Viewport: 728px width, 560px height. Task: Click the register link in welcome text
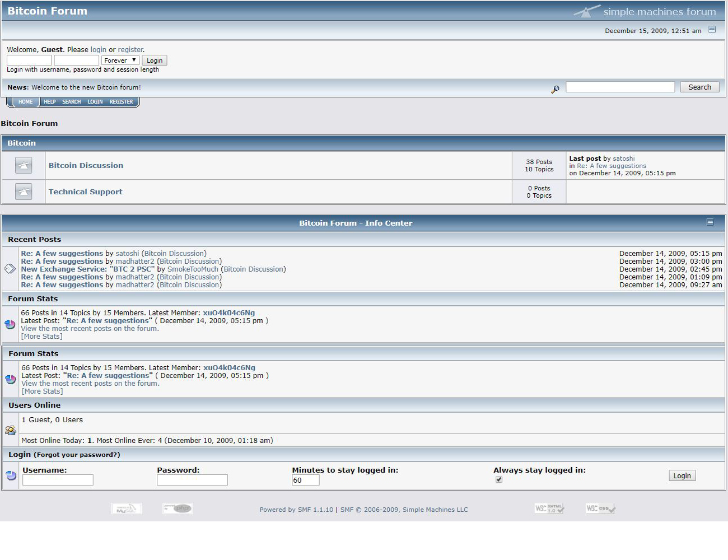point(130,50)
